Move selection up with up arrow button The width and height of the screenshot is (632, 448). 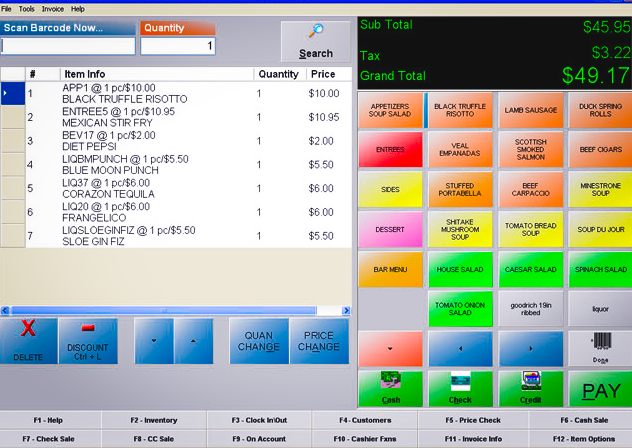coord(193,341)
